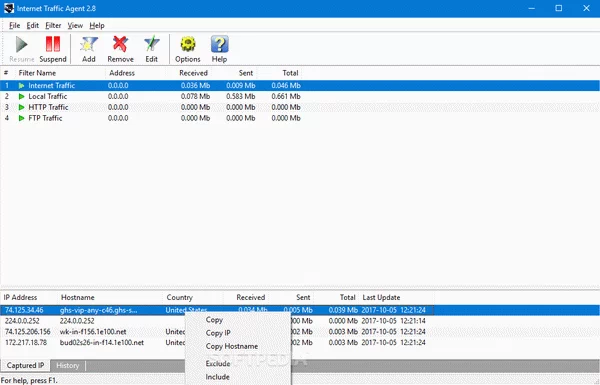
Task: Sort filters by Filter Name column header
Action: pos(60,73)
